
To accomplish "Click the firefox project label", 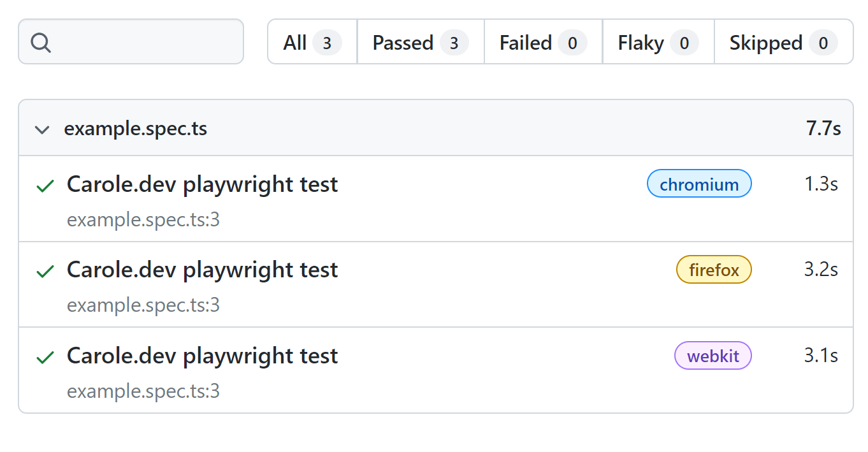I will click(x=714, y=270).
